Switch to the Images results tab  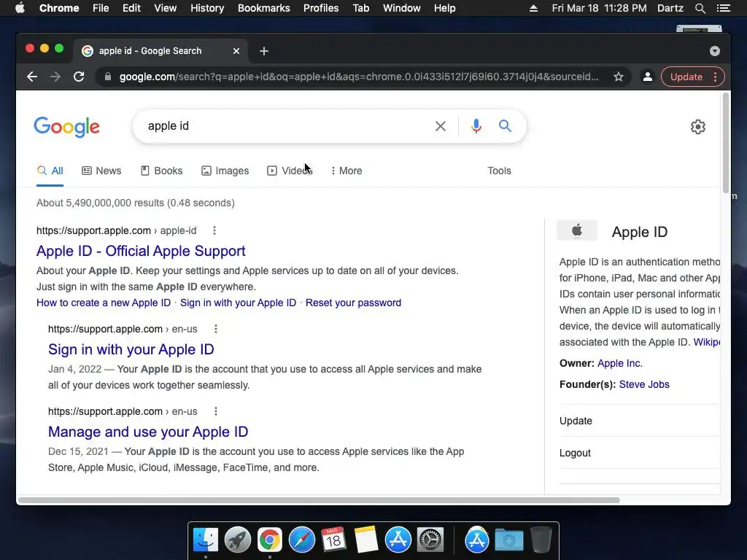225,171
